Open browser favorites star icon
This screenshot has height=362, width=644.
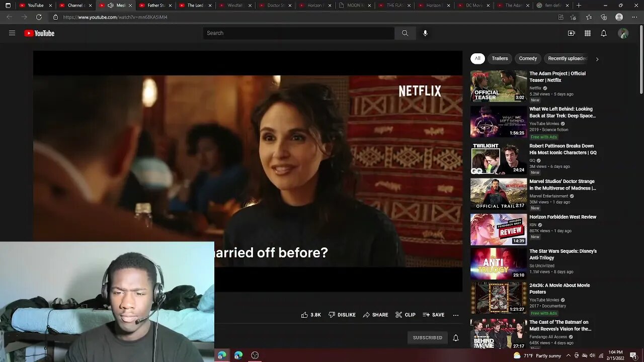(x=589, y=17)
